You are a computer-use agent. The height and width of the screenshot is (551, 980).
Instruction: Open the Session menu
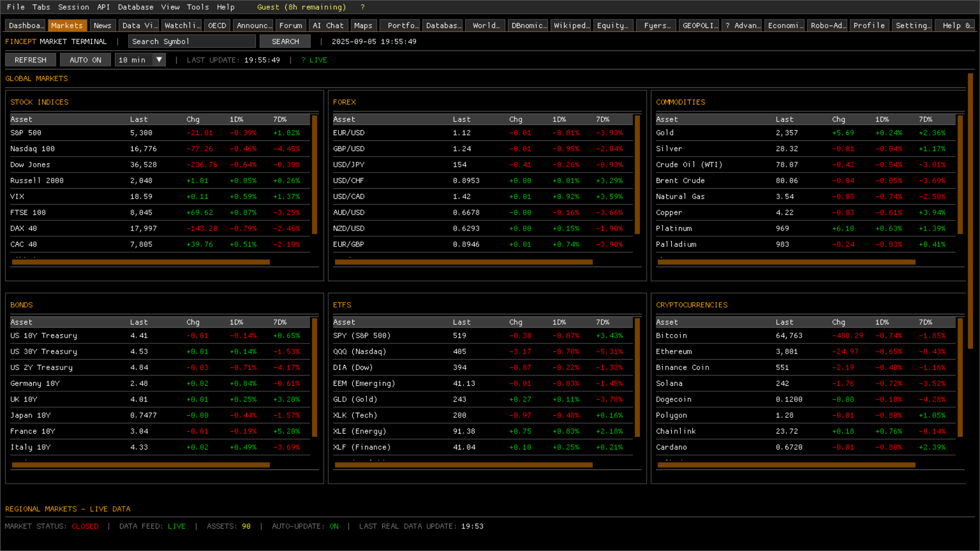(73, 7)
